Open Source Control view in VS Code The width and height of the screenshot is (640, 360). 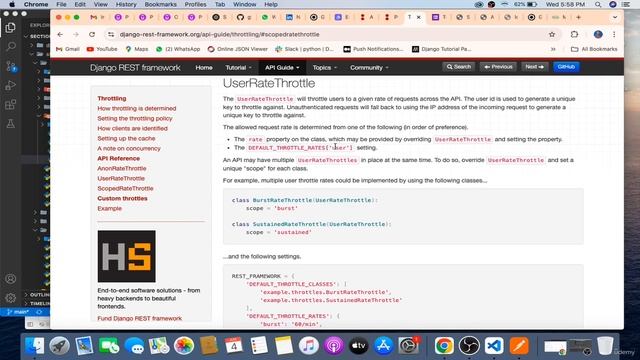click(11, 66)
